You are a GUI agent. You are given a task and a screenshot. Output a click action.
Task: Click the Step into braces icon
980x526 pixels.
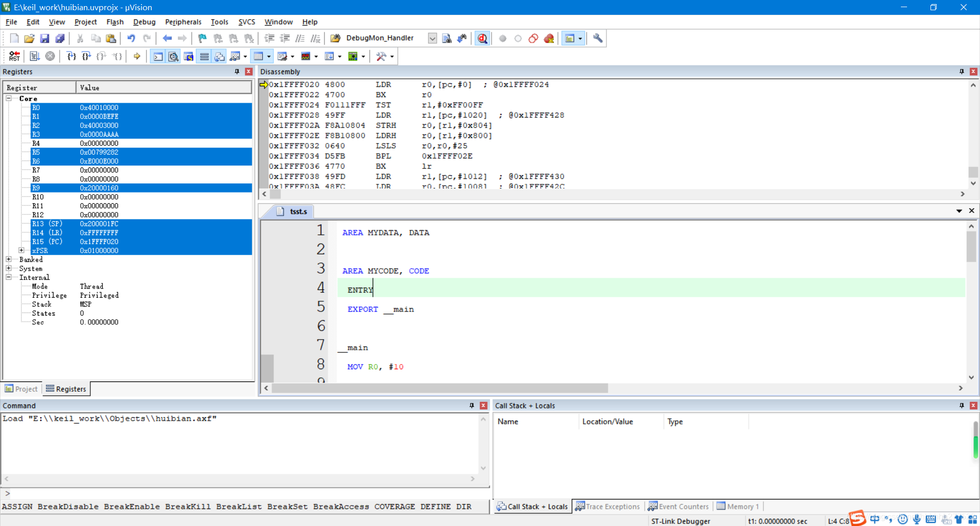click(71, 56)
